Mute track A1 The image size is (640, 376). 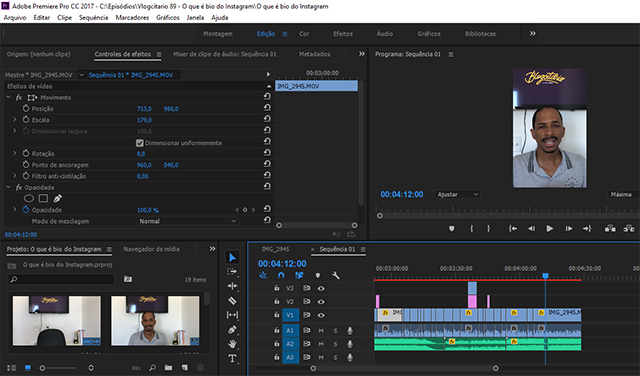[321, 331]
